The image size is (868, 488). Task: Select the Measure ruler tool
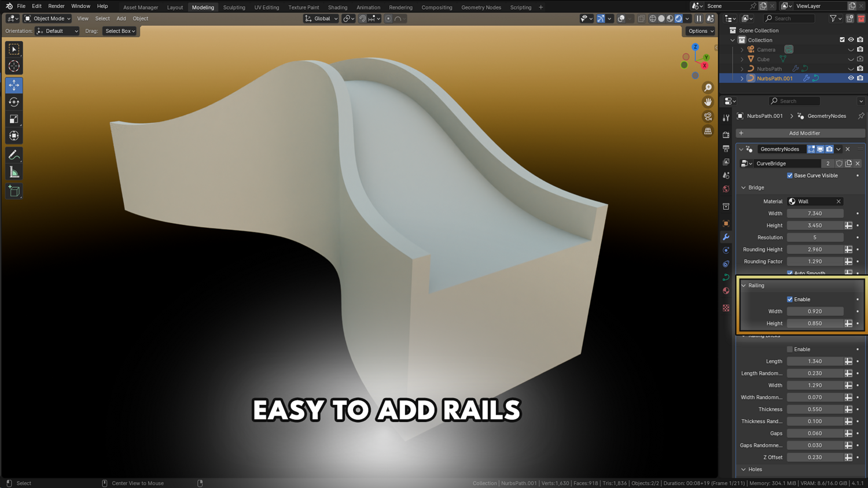(14, 172)
